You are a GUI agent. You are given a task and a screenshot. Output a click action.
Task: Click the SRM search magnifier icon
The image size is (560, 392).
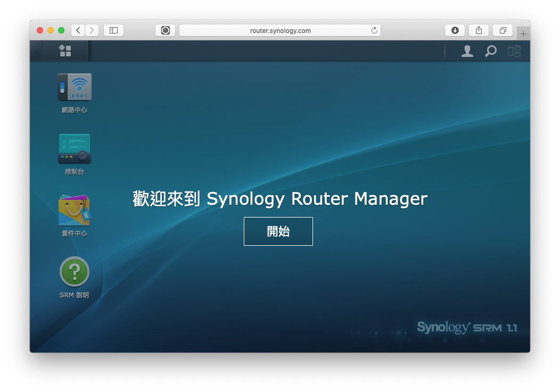tap(491, 51)
